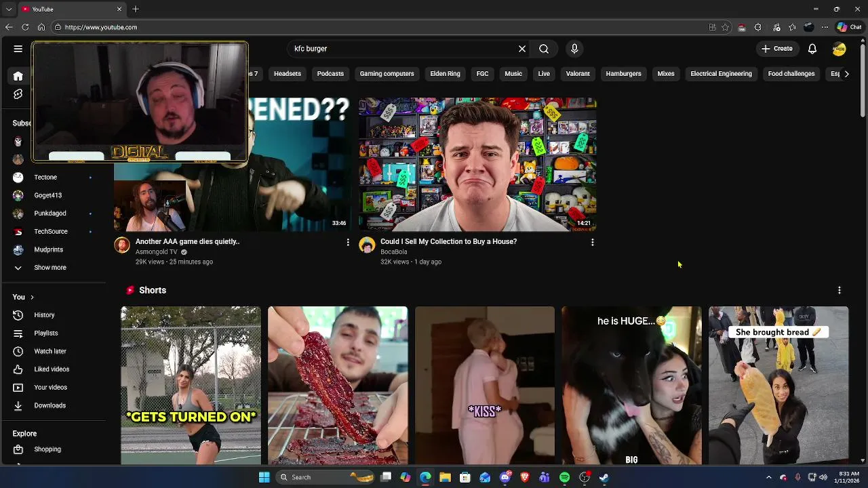Screen dimensions: 868x488
Task: Open Liked videos in sidebar
Action: [x=54, y=369]
